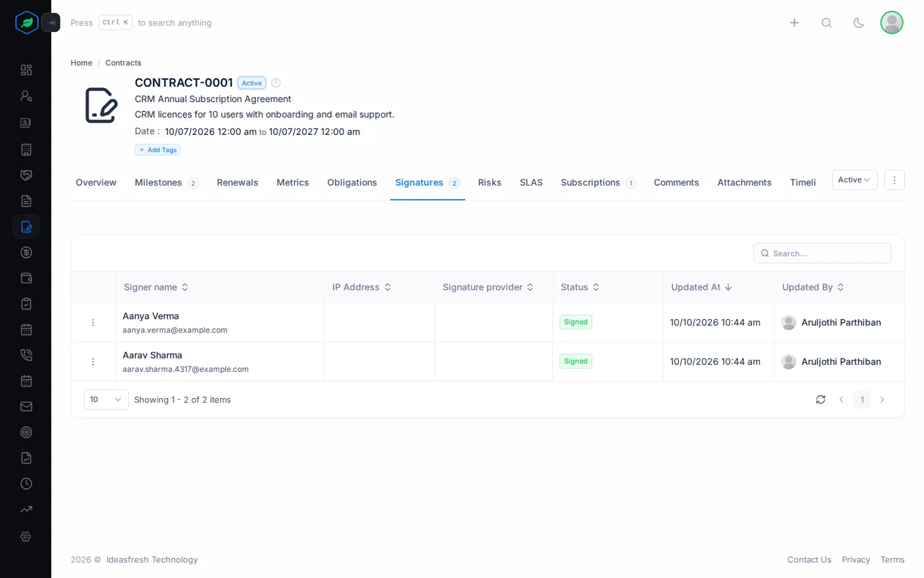Sort by Signature provider column
The width and height of the screenshot is (924, 578).
pyautogui.click(x=488, y=287)
